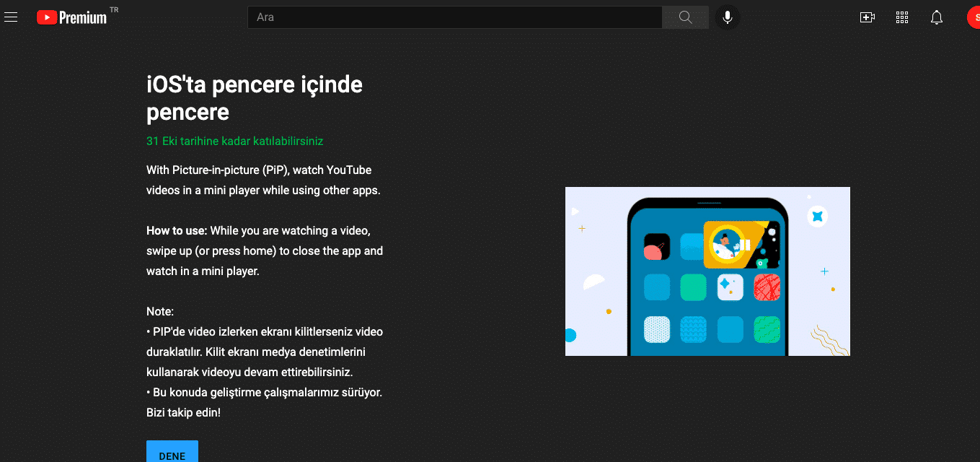Open the YouTube apps grid
This screenshot has height=462, width=980.
902,17
